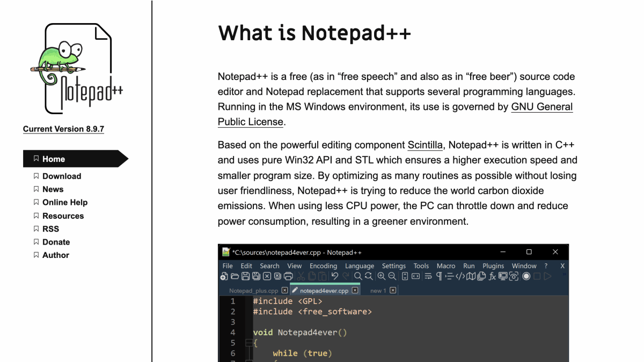This screenshot has height=362, width=644.
Task: Toggle synchronize vertical scrolling icon
Action: click(405, 276)
